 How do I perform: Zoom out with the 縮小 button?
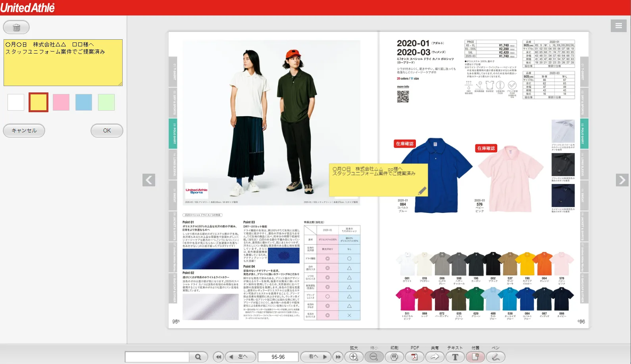tap(374, 357)
